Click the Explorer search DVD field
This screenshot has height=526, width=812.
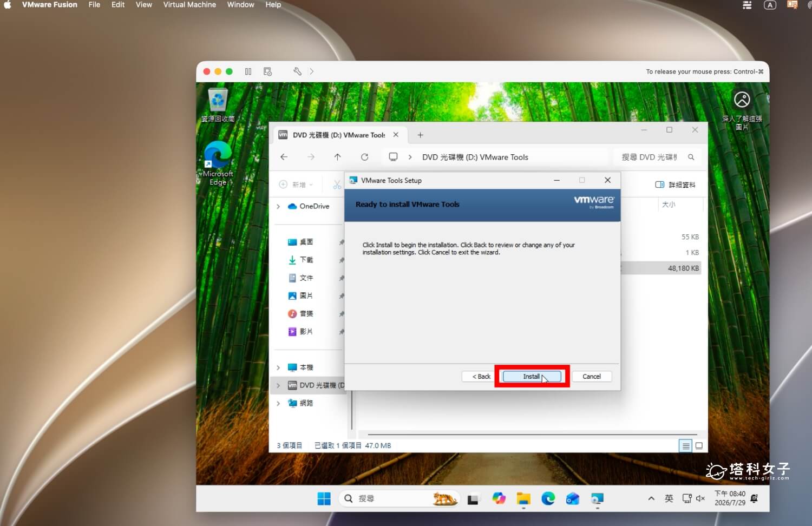658,157
